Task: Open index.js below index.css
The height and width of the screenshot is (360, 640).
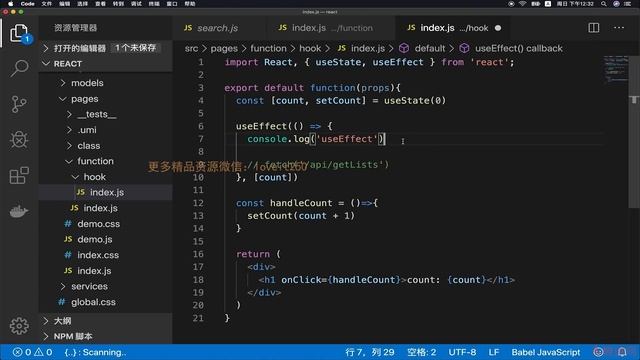Action: [94, 271]
